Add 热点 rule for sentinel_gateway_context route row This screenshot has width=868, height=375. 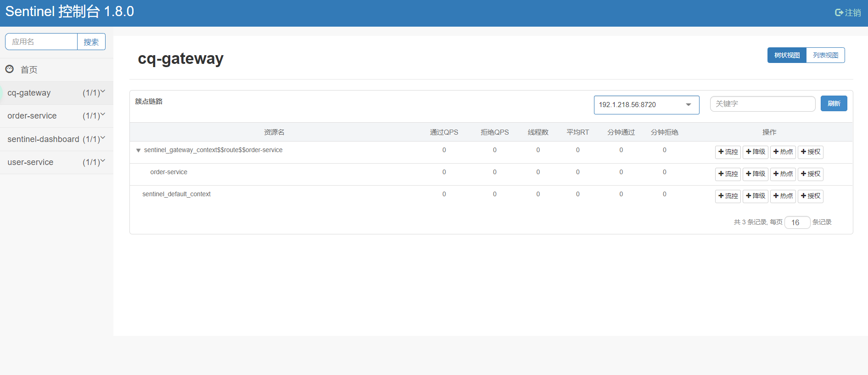tap(783, 152)
